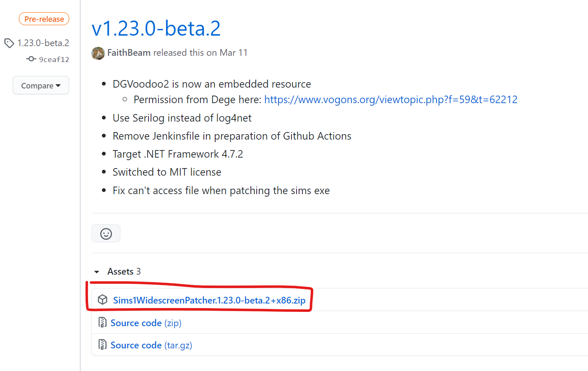Image resolution: width=588 pixels, height=371 pixels.
Task: Click the smiley add-reaction icon
Action: 106,233
